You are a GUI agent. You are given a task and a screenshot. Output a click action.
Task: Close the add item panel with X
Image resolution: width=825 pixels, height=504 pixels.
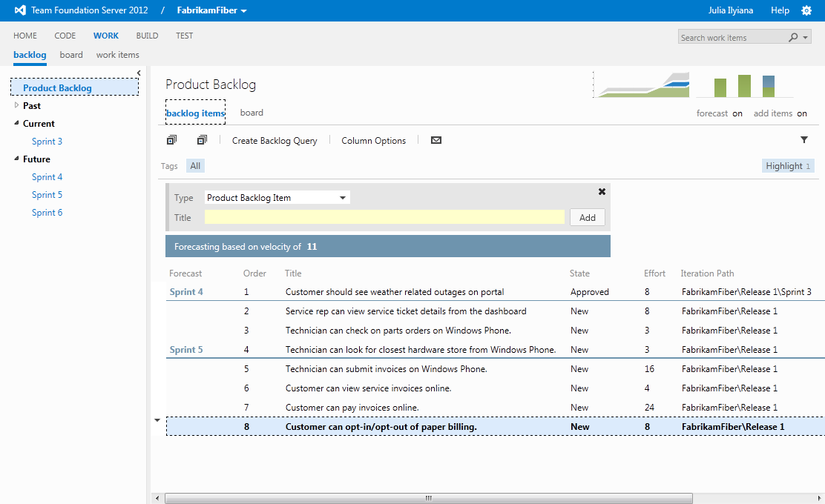click(x=602, y=192)
